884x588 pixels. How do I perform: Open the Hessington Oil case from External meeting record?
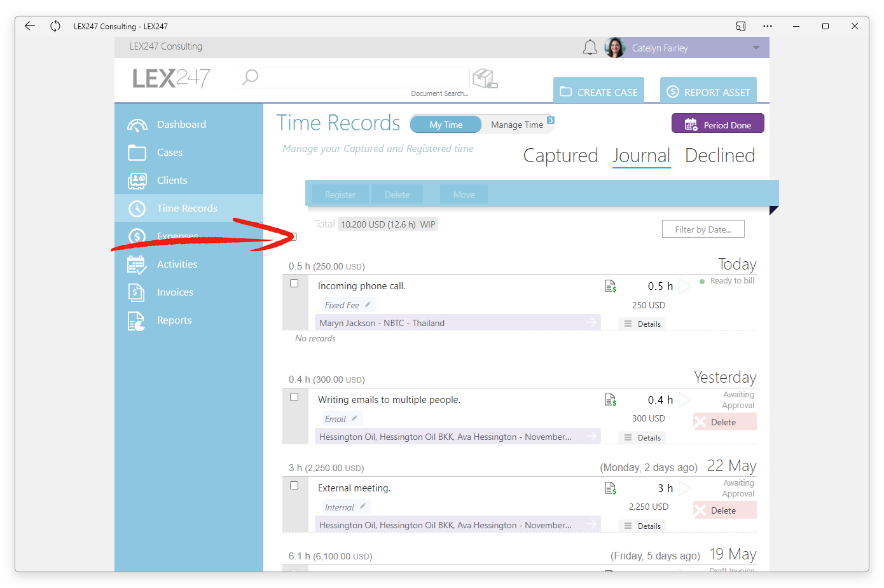click(458, 525)
